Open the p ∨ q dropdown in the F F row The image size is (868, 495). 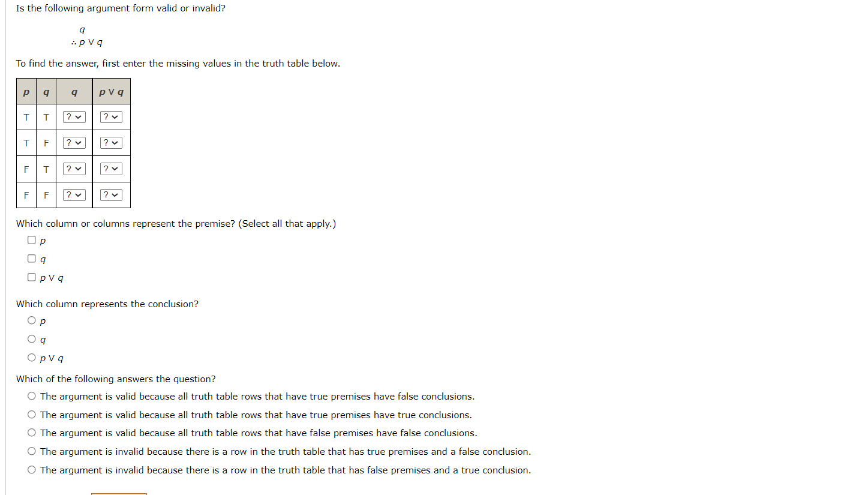tap(111, 194)
